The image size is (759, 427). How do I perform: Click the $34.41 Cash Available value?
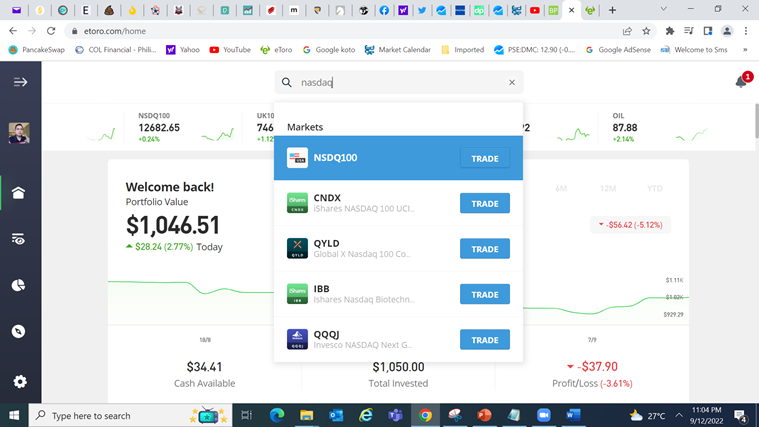(x=204, y=367)
